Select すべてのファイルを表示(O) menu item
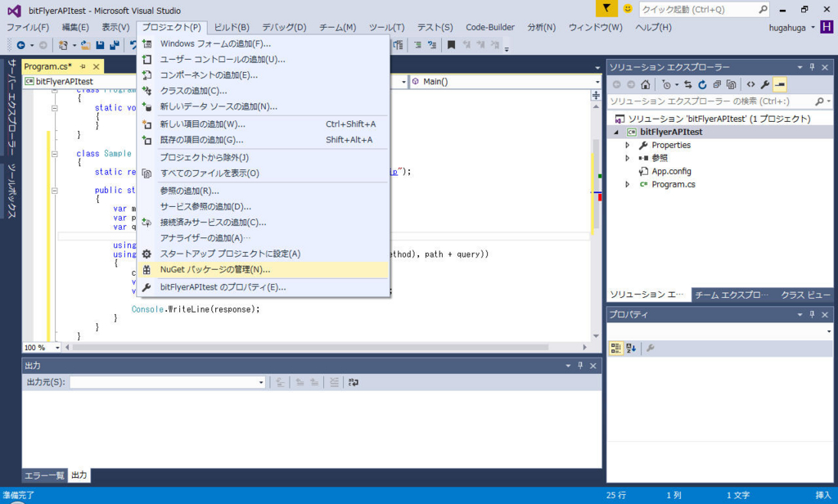This screenshot has width=838, height=504. coord(263,173)
